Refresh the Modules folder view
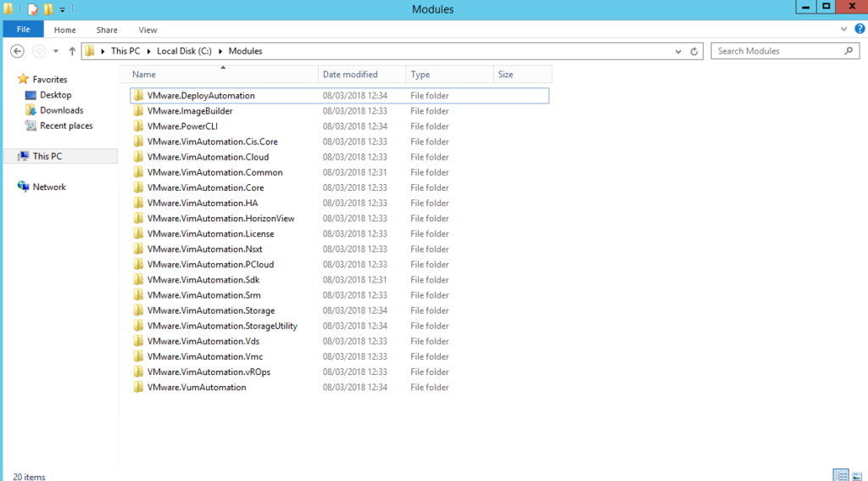Screen dimensions: 868x481 (x=695, y=51)
